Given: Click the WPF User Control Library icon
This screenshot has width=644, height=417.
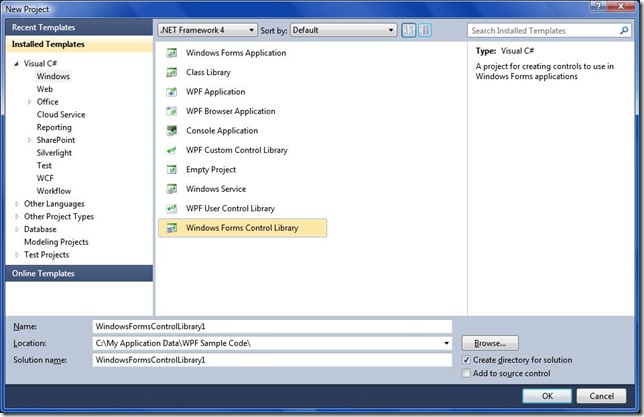Looking at the screenshot, I should (x=172, y=209).
